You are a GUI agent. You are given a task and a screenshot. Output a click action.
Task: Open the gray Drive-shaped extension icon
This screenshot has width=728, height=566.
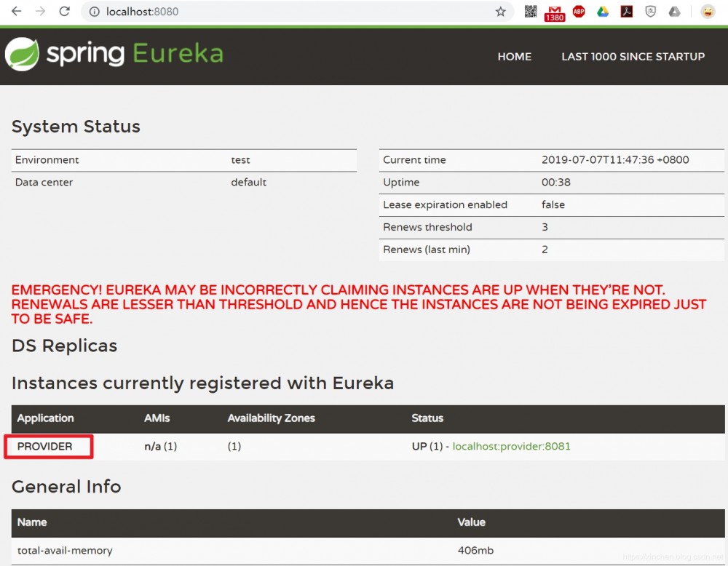(674, 11)
